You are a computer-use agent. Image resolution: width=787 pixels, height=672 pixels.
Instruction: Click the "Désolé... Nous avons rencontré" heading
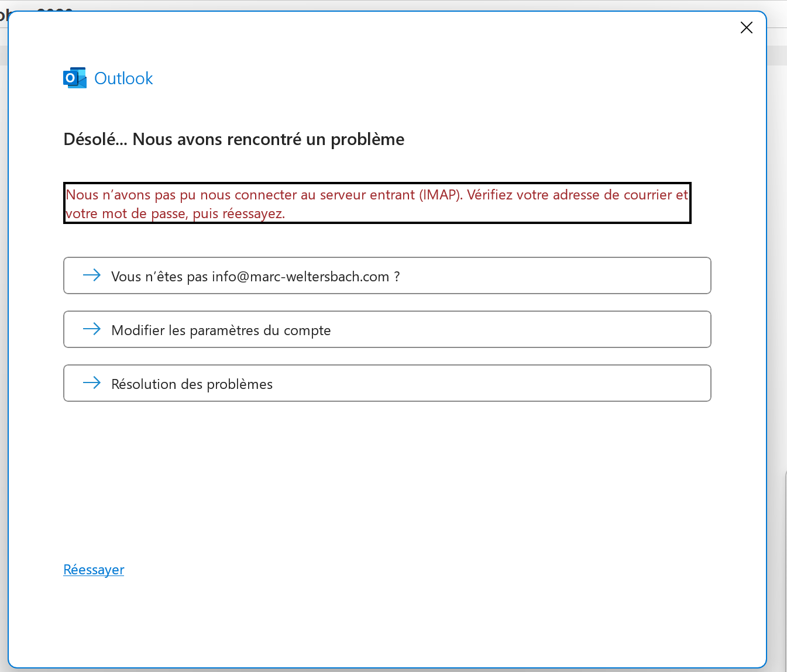pyautogui.click(x=233, y=139)
